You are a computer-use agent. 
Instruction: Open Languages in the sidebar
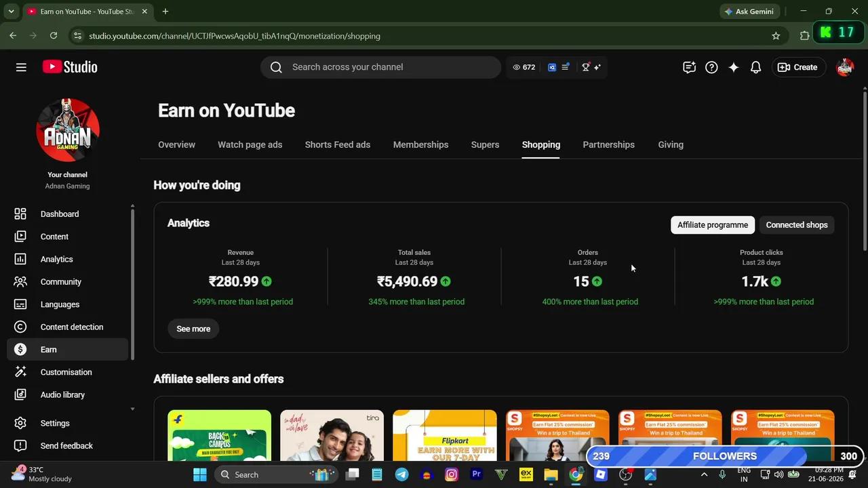pos(68,304)
